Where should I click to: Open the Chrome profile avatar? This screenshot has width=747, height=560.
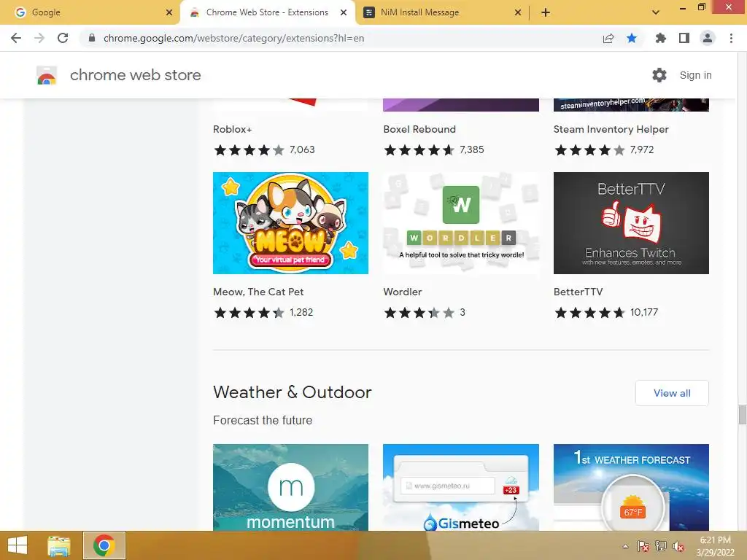(x=708, y=38)
